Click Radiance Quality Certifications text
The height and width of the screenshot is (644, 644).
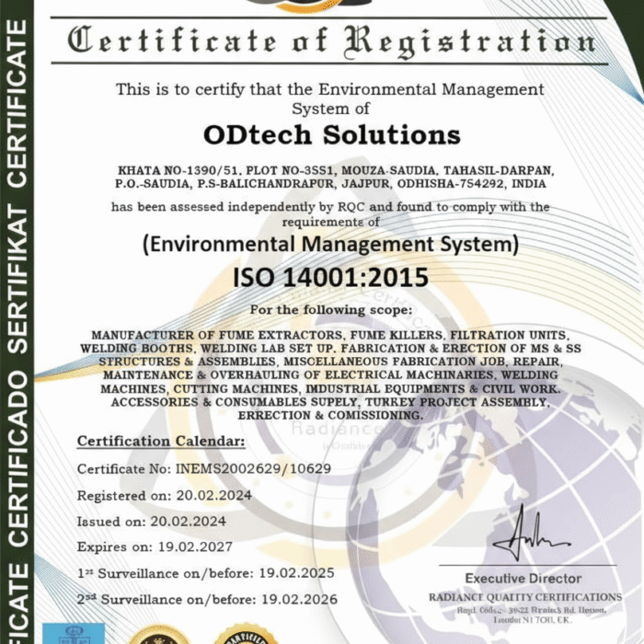523,597
